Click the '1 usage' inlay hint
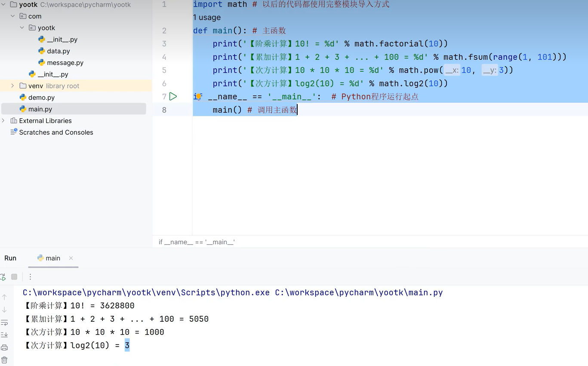 pos(207,18)
